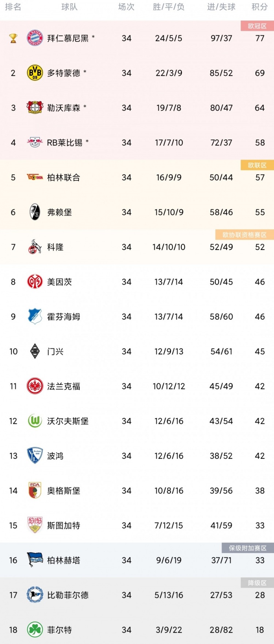The height and width of the screenshot is (644, 274).
Task: Click the 积分 column header
Action: tap(260, 7)
